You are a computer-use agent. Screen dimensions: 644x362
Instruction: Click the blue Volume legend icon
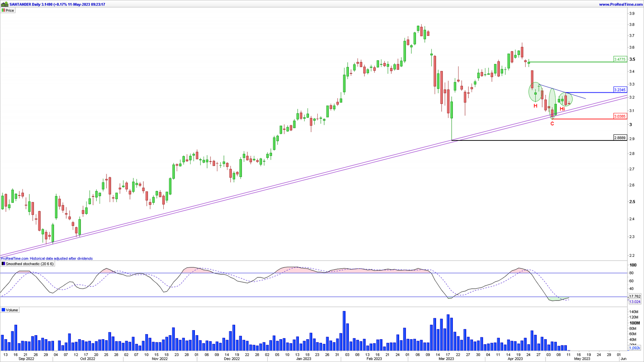click(x=3, y=310)
